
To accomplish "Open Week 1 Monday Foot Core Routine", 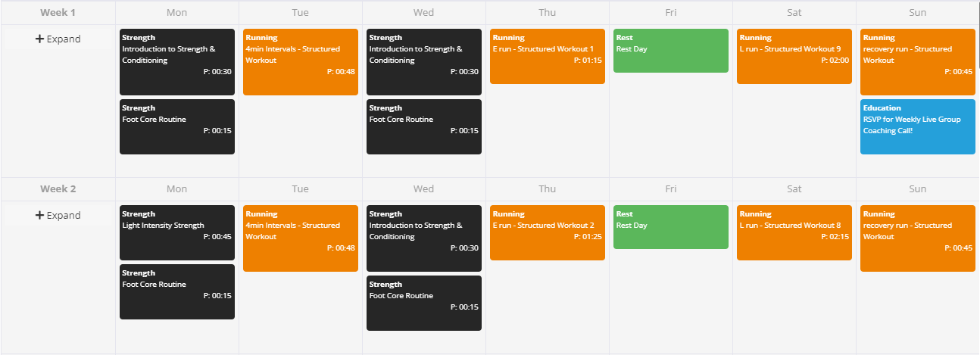I will click(x=177, y=126).
